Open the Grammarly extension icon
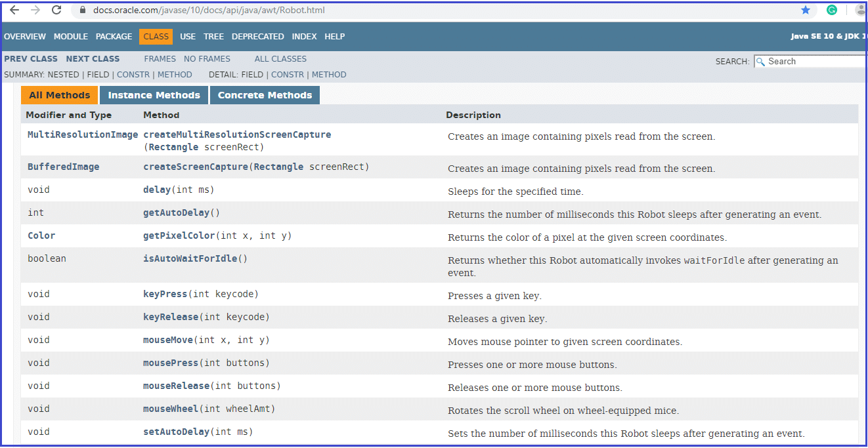 click(x=831, y=10)
